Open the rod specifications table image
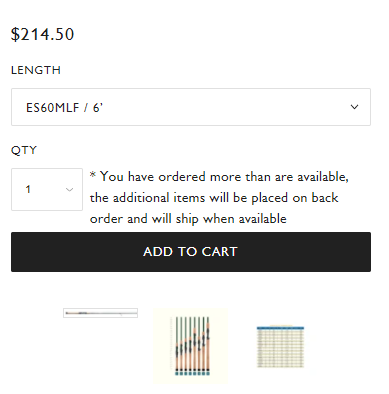Viewport: 389px width, 394px height. coord(280,347)
